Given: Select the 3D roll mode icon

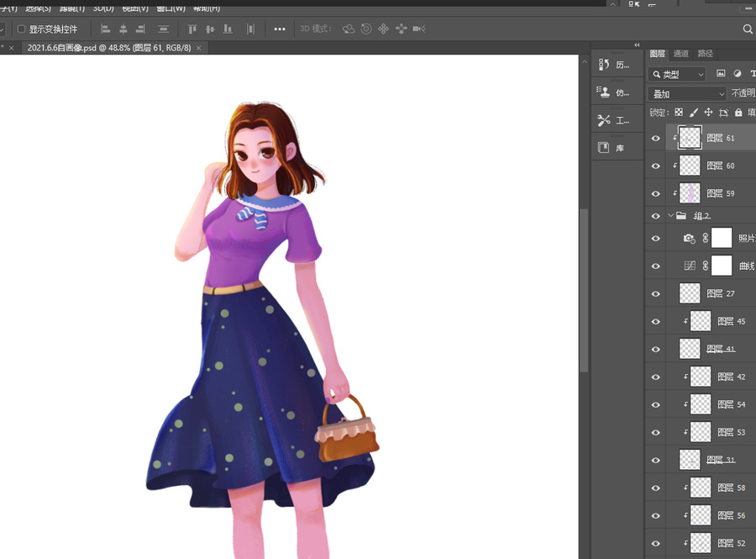Looking at the screenshot, I should click(x=366, y=29).
